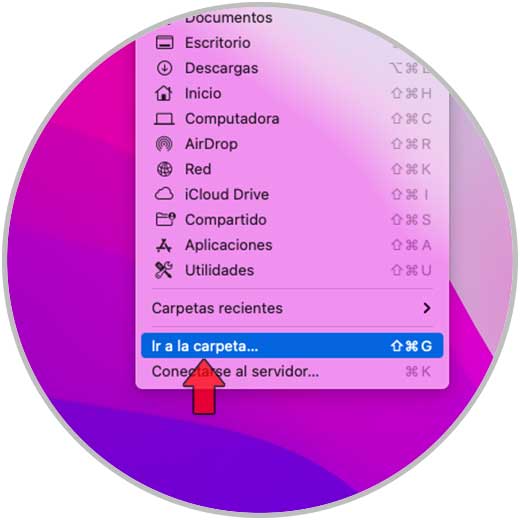Screen dimensions: 520x520
Task: Choose the Aplicaciones menu label
Action: click(228, 245)
